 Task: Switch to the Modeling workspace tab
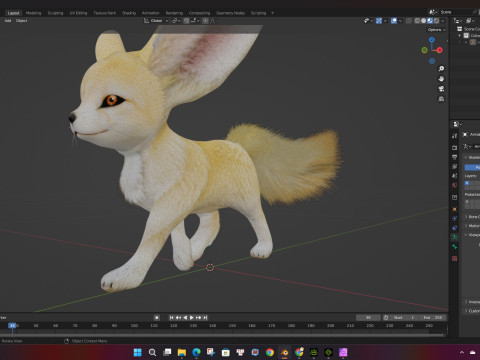[33, 13]
